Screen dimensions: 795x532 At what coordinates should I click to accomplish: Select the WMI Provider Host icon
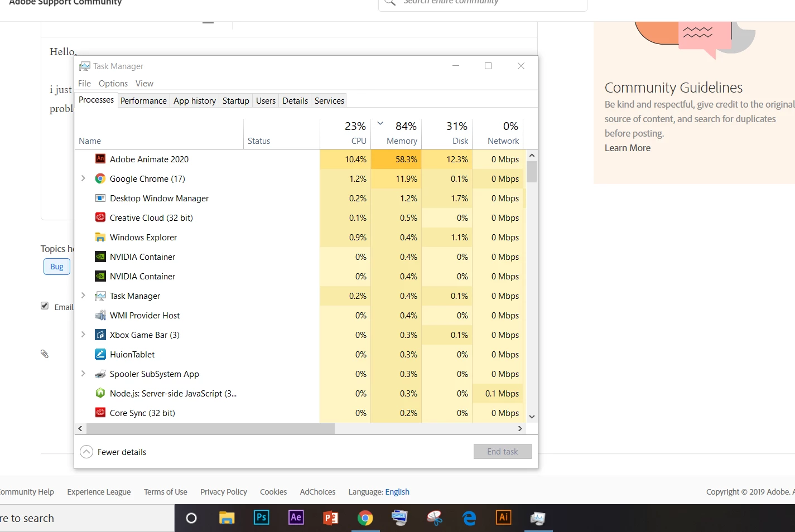(100, 315)
